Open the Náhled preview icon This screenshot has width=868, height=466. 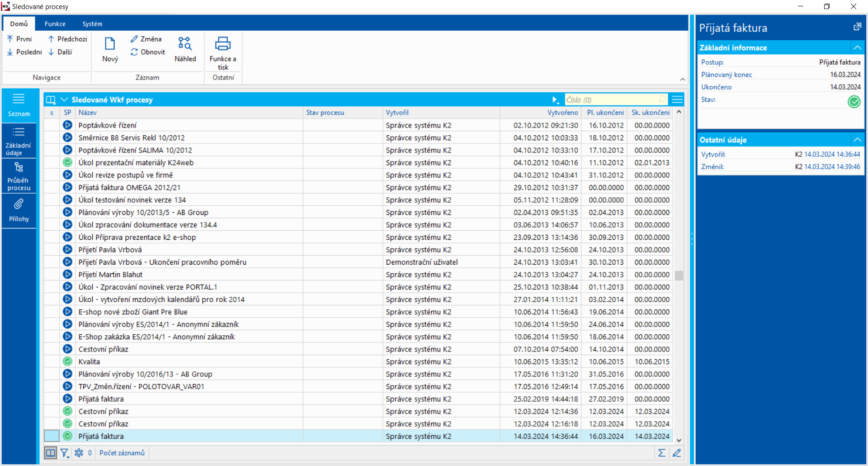(185, 44)
